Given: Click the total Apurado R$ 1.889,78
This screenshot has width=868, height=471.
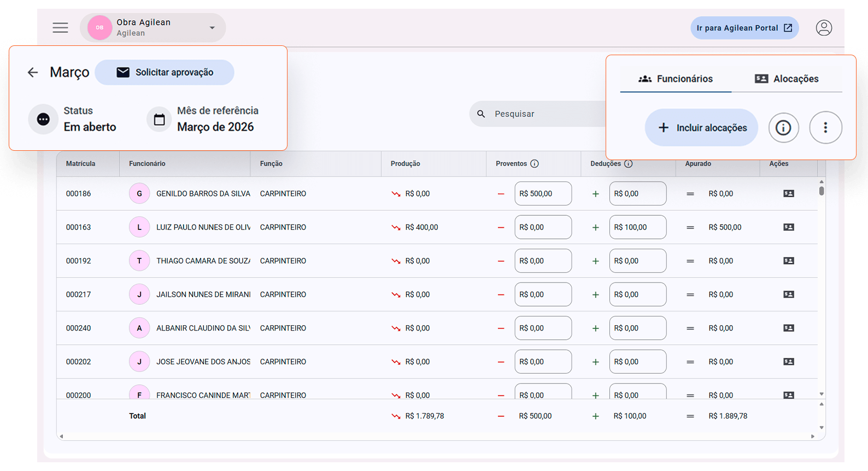Looking at the screenshot, I should [x=728, y=416].
